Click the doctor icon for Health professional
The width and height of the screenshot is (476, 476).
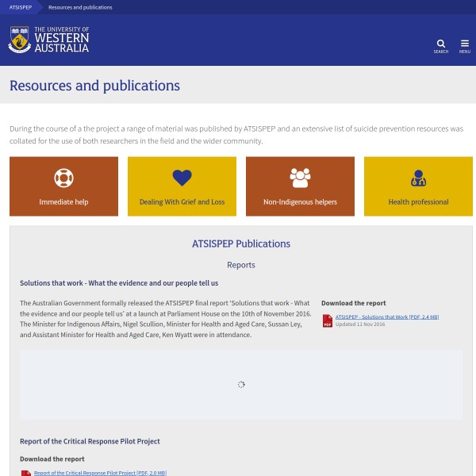pos(418,178)
